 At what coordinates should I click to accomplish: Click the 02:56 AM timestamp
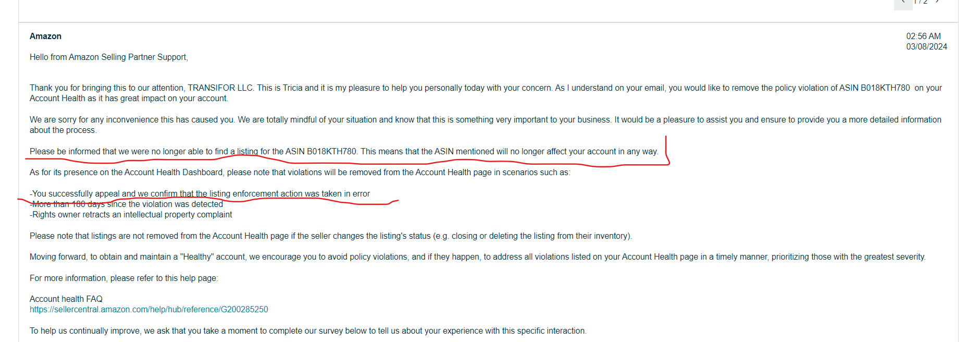pos(923,36)
